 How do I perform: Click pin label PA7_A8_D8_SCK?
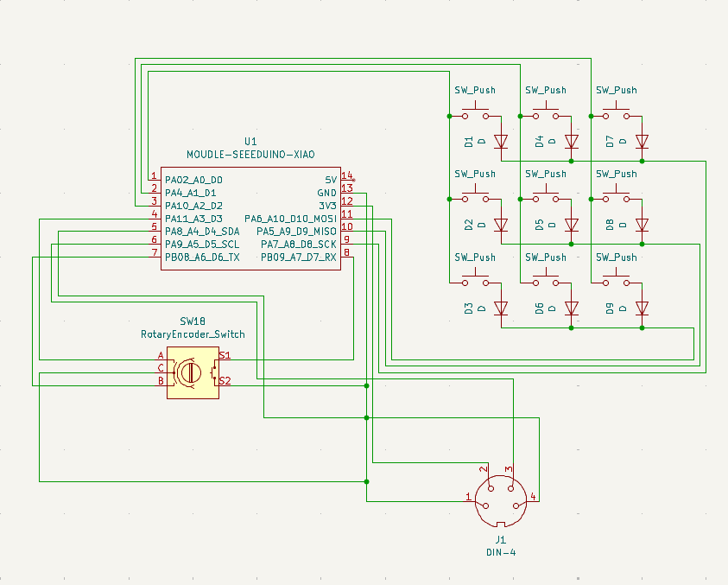pyautogui.click(x=299, y=245)
